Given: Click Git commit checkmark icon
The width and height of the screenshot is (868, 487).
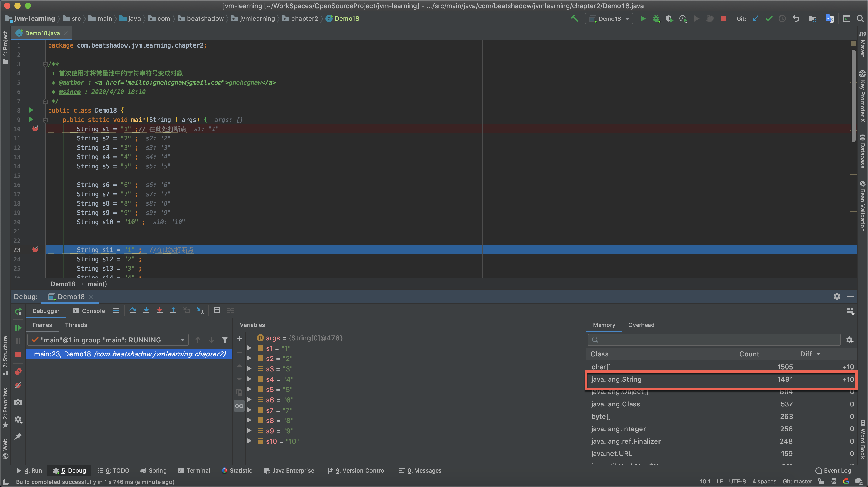Looking at the screenshot, I should click(769, 19).
